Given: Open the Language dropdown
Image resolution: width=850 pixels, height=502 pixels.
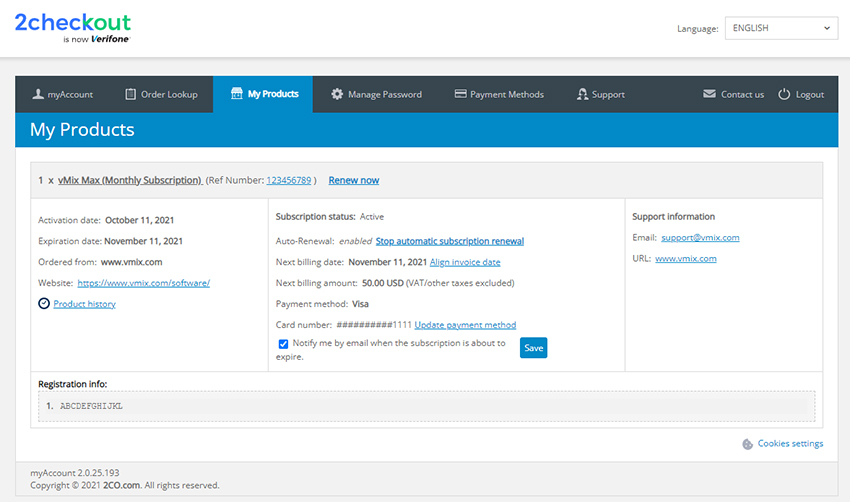Looking at the screenshot, I should (781, 28).
